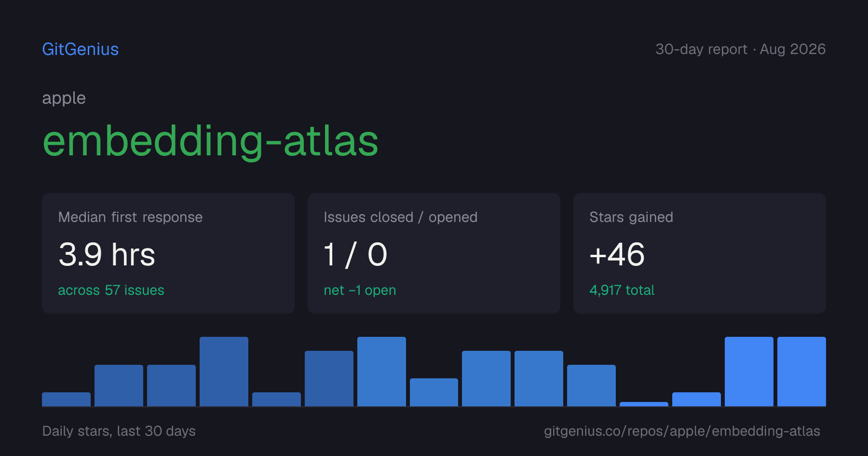Screen dimensions: 868x456
Task: Click the shortest bar in the daily stars chart
Action: click(644, 404)
